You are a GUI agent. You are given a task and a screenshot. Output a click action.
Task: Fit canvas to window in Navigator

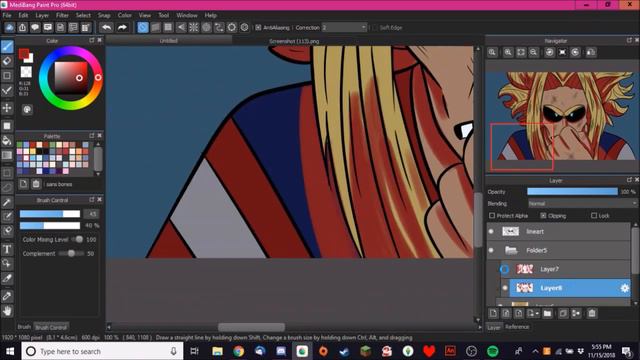click(521, 52)
